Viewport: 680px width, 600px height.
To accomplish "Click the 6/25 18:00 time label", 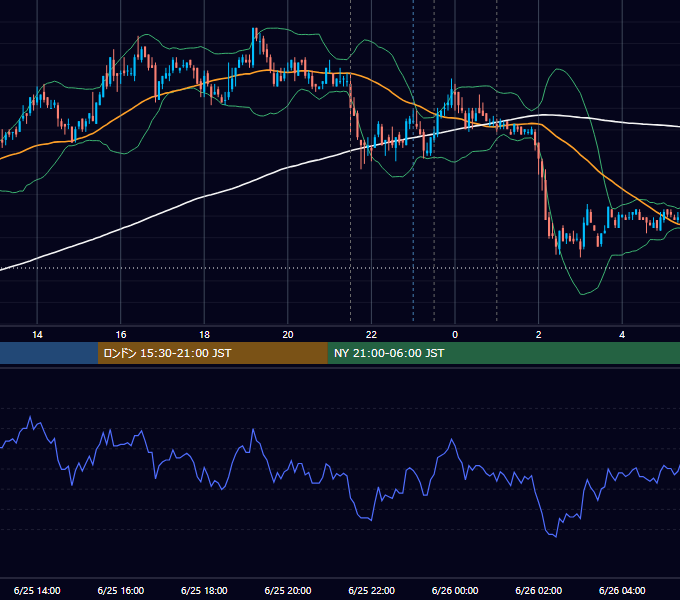I will click(204, 590).
